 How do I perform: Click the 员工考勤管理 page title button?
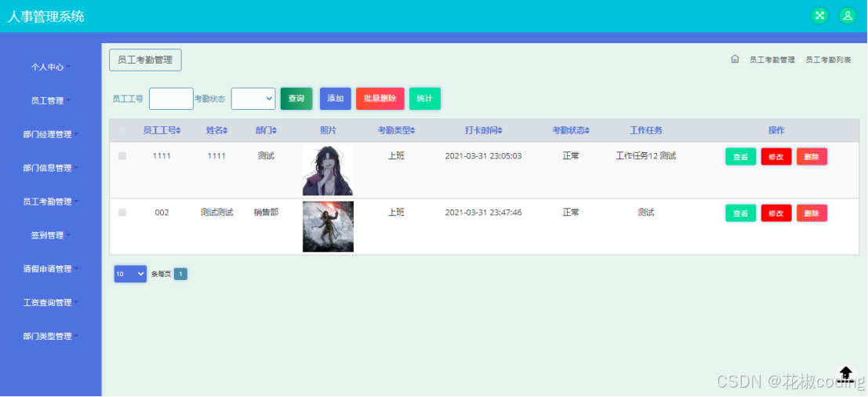click(x=146, y=60)
